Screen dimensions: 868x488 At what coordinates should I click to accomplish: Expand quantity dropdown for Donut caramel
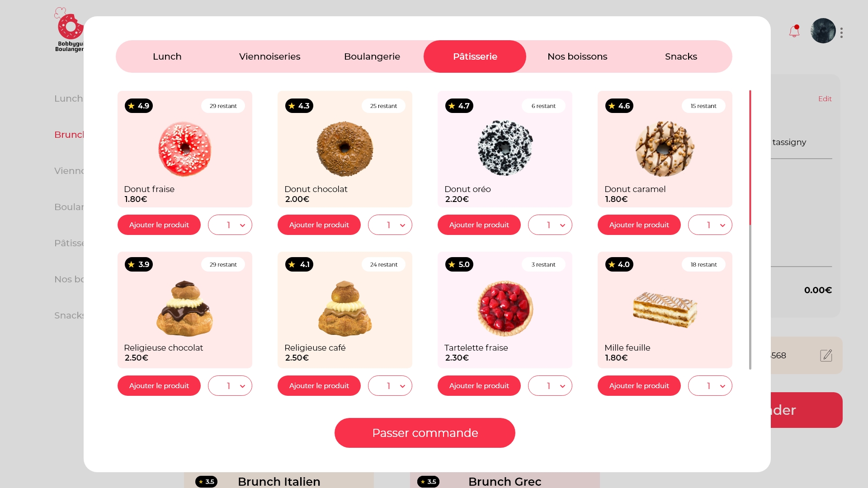coord(710,225)
